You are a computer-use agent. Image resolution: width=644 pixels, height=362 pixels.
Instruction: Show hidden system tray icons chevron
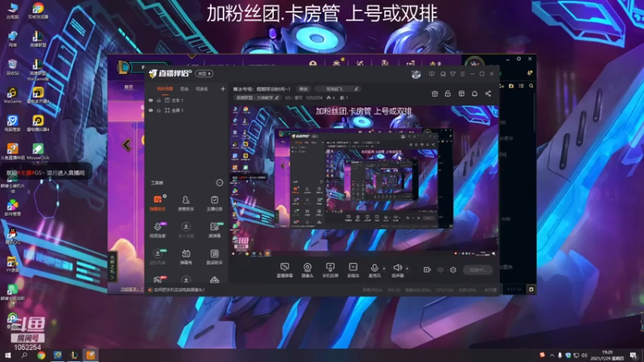tap(551, 355)
